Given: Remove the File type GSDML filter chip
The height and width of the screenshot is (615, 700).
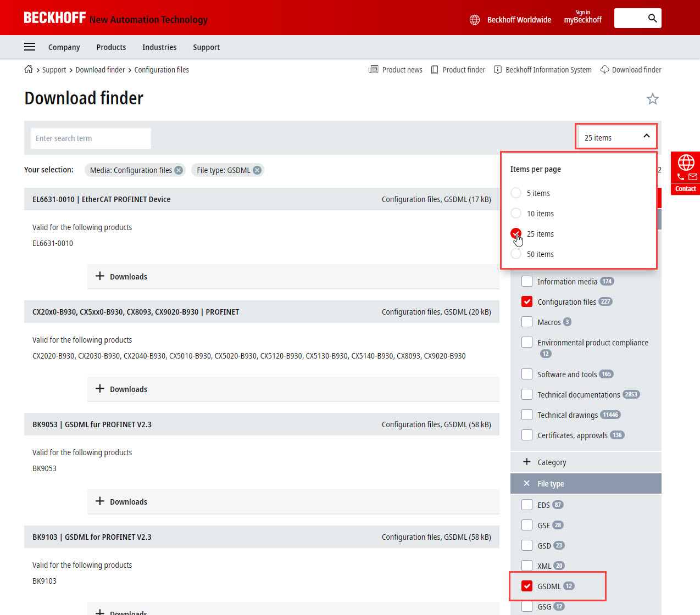Looking at the screenshot, I should tap(257, 170).
